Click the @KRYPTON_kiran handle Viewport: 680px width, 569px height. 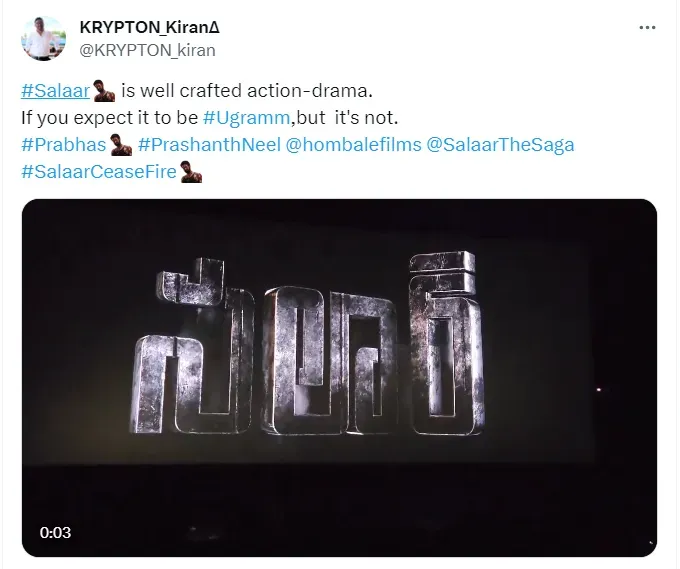coord(147,50)
